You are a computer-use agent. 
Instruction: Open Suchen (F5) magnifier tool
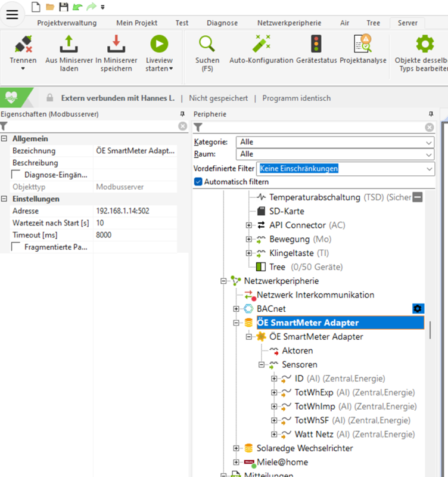207,45
